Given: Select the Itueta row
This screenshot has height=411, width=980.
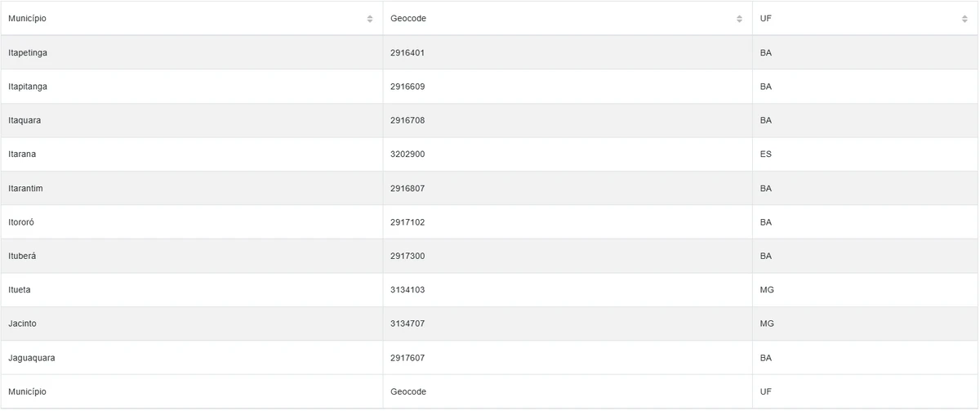Looking at the screenshot, I should (x=20, y=290).
